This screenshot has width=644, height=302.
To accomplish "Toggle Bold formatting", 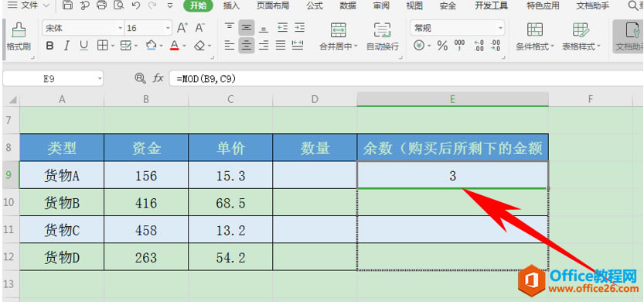I will point(49,46).
